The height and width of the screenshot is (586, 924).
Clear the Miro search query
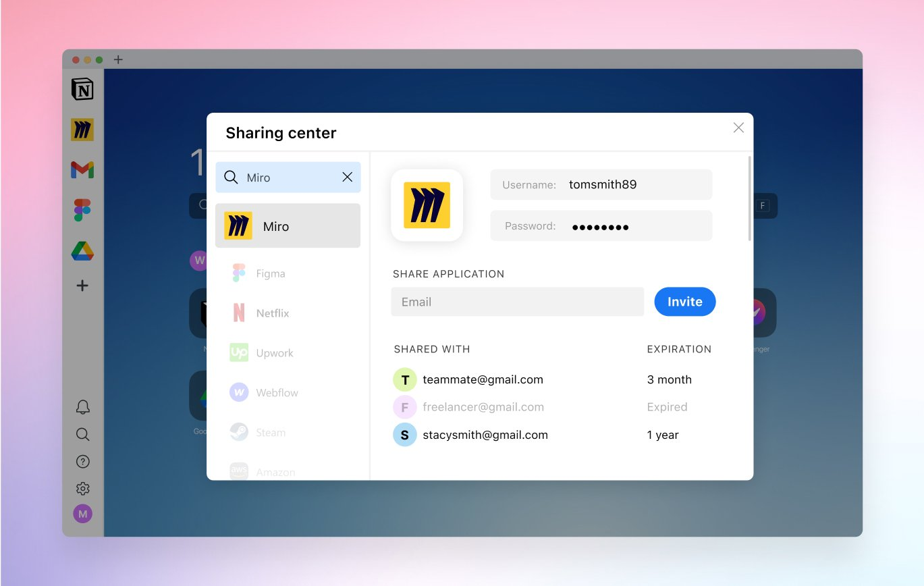[348, 177]
